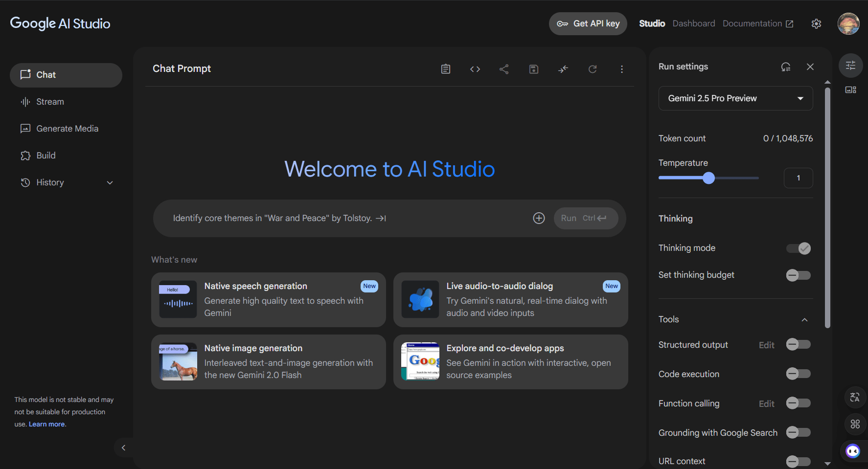Image resolution: width=868 pixels, height=469 pixels.
Task: Open Build in the sidebar
Action: click(66, 156)
